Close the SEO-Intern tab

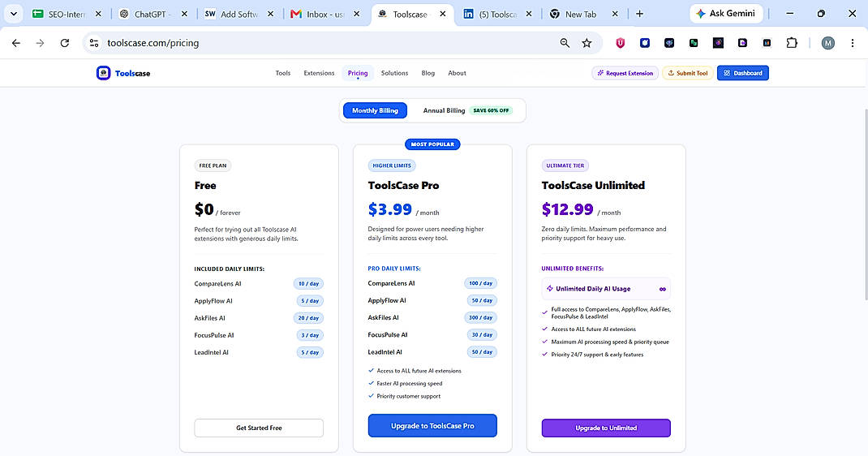pyautogui.click(x=98, y=14)
